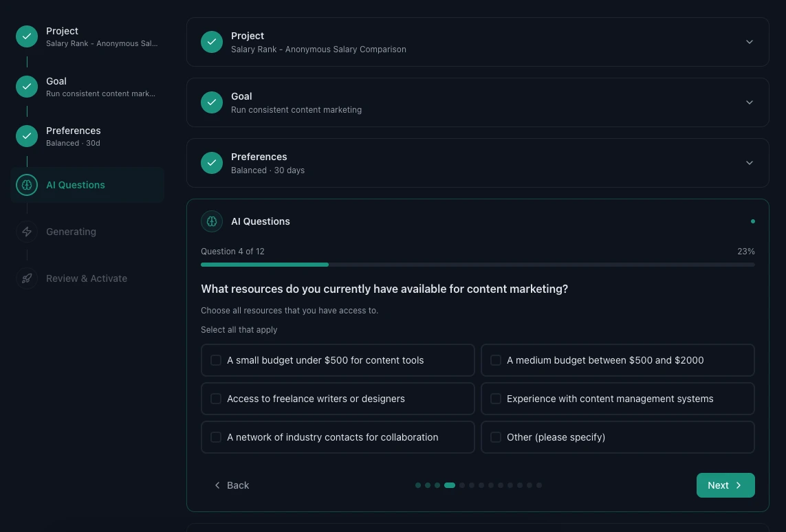Image resolution: width=786 pixels, height=532 pixels.
Task: Click the question progress bar
Action: pos(477,265)
